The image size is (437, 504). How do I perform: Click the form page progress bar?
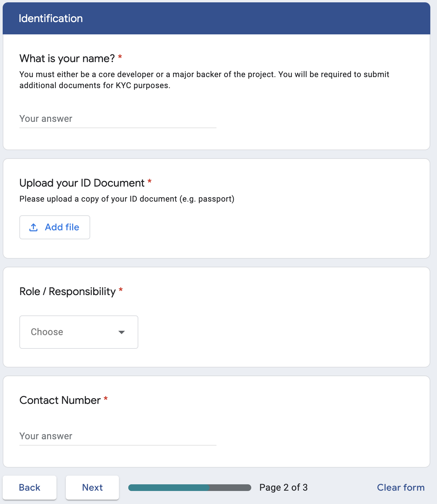(x=189, y=488)
